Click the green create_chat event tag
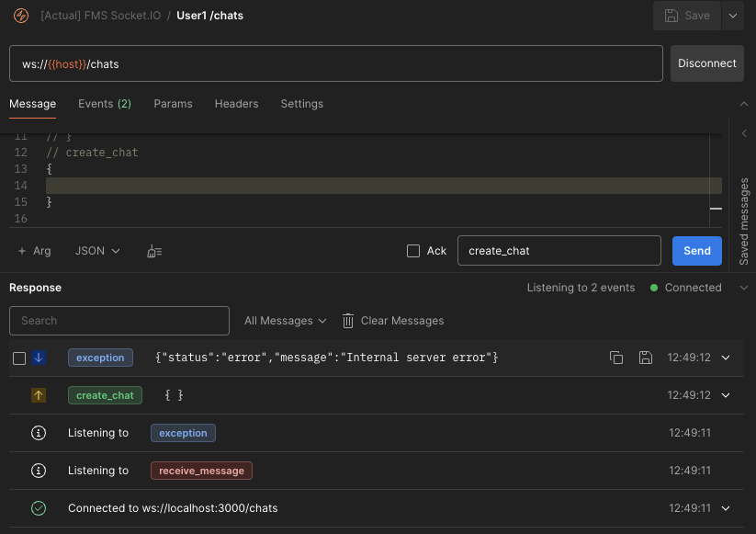 (105, 395)
